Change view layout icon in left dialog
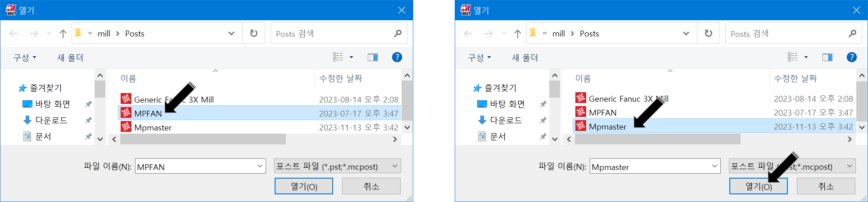The image size is (868, 202). (x=338, y=57)
